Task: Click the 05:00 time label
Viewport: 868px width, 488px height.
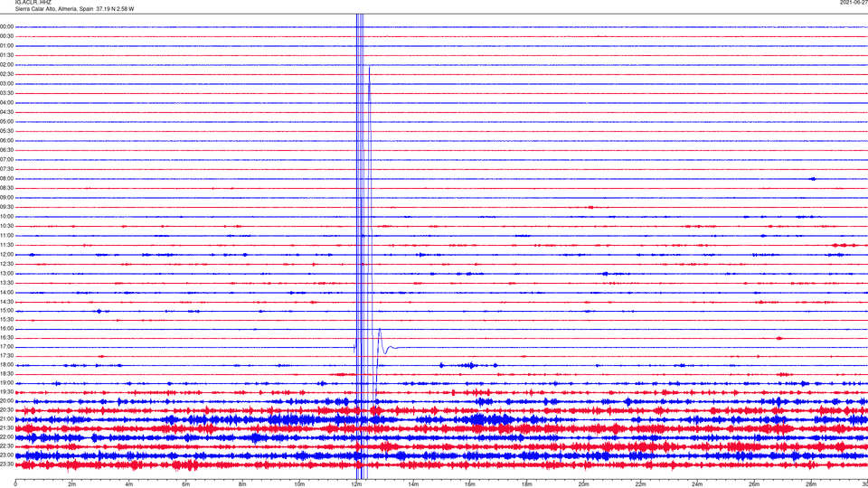Action: tap(6, 121)
